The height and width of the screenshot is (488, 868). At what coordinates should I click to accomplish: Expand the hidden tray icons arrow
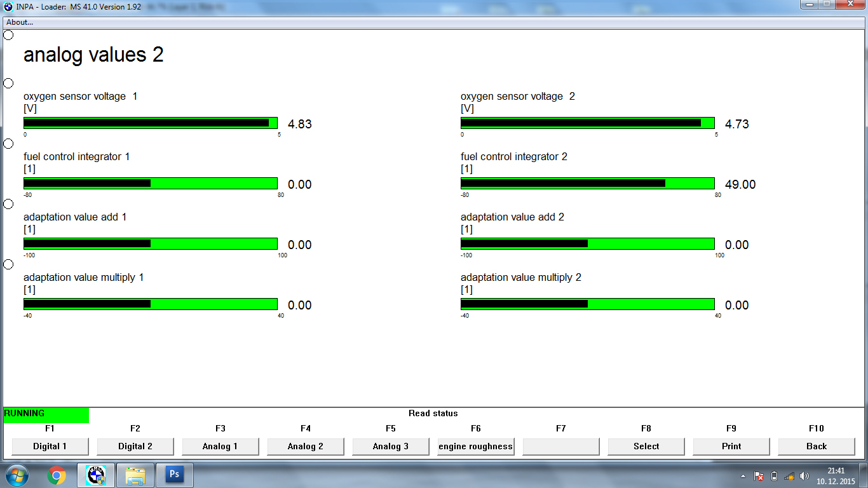click(x=743, y=476)
